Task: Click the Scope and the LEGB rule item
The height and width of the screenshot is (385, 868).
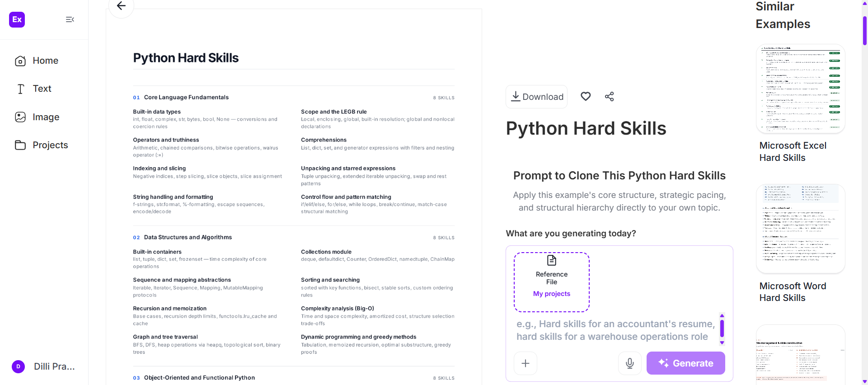Action: [x=334, y=112]
